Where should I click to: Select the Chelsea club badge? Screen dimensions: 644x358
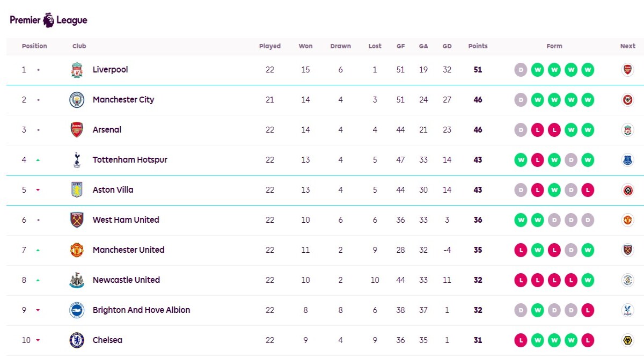(77, 340)
